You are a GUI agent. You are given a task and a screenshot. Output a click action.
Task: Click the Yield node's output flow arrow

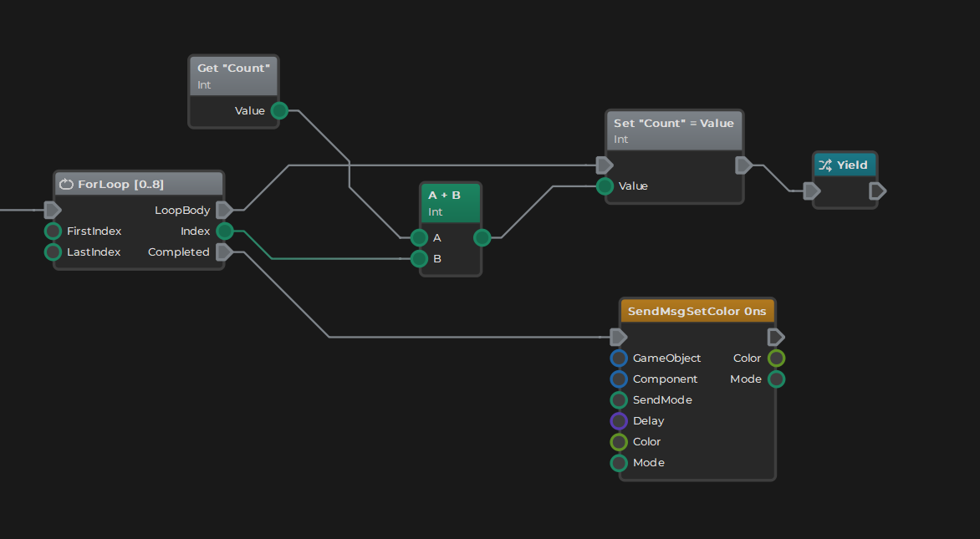tap(877, 191)
